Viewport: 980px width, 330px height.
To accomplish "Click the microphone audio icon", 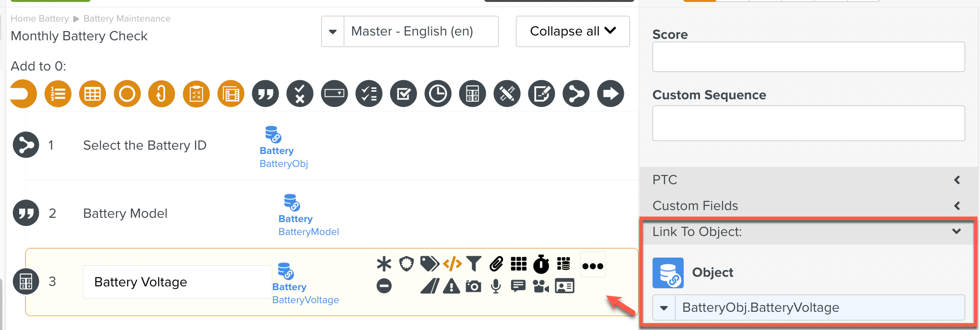I will [496, 287].
